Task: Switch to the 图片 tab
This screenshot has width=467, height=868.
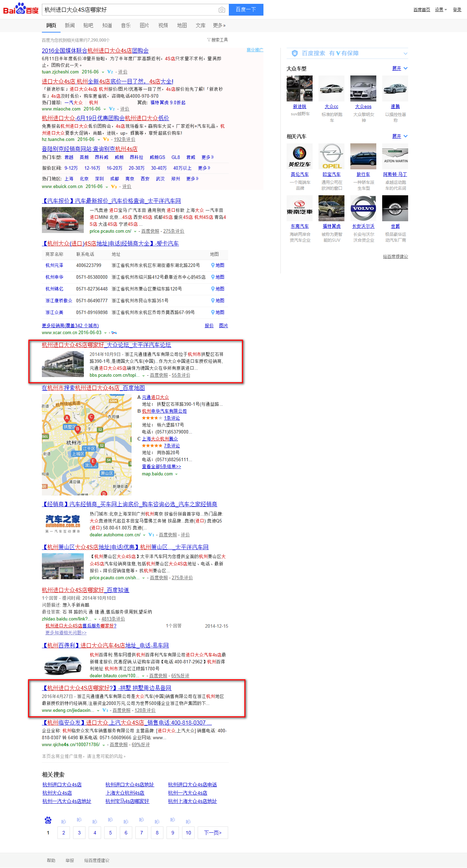Action: (144, 25)
